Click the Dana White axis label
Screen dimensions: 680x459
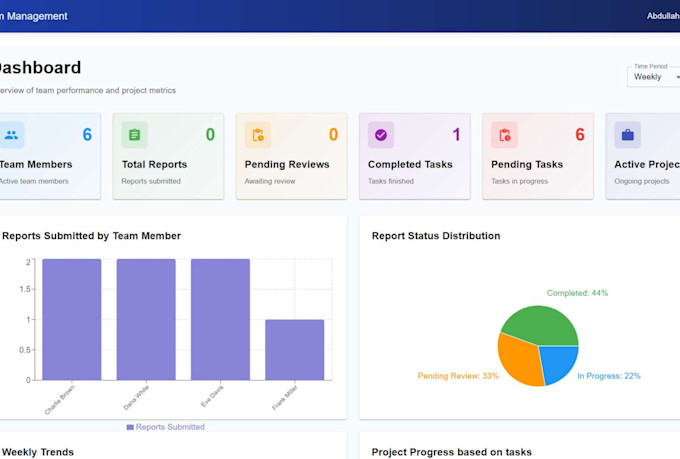click(x=136, y=397)
